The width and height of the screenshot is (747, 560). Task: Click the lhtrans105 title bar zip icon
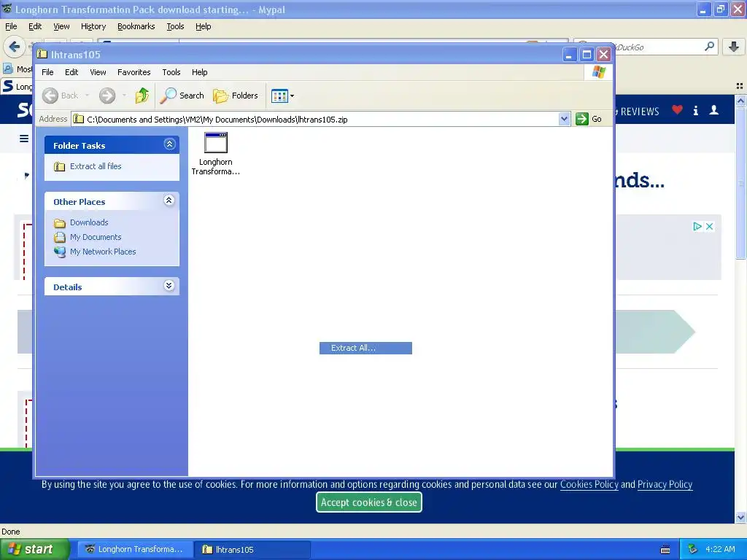coord(42,54)
